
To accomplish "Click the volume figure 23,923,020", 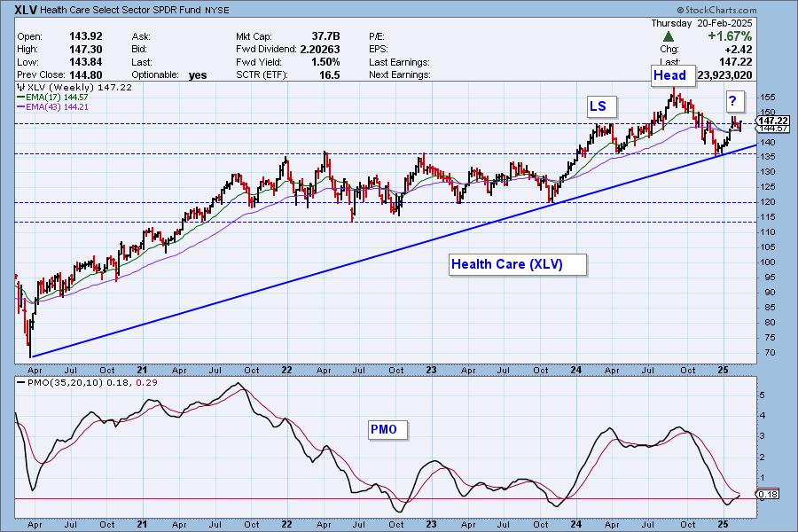I will tap(724, 75).
